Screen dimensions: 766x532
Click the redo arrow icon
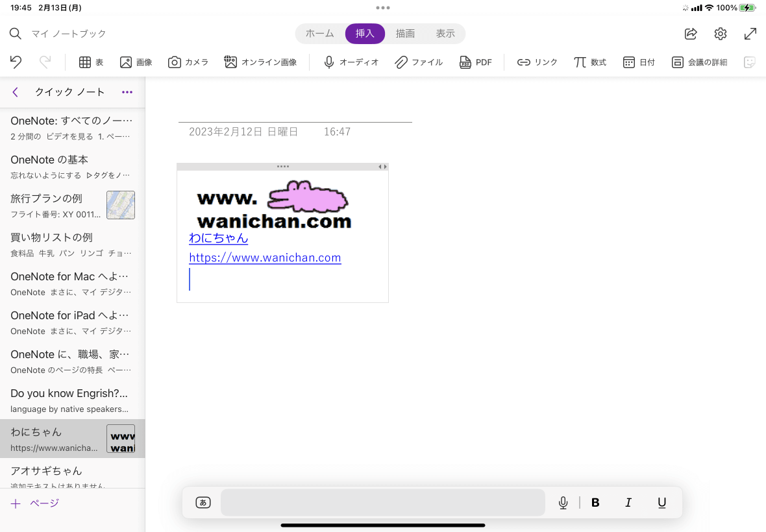click(x=45, y=62)
